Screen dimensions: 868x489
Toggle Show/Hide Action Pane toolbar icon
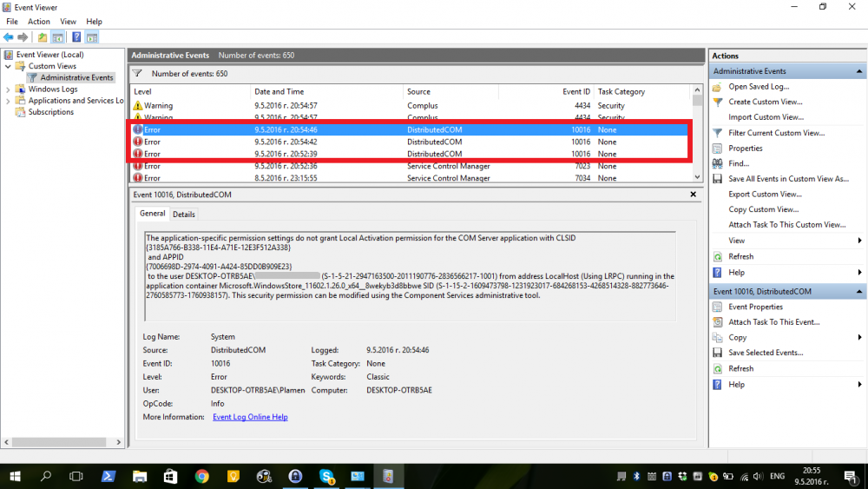click(x=92, y=37)
